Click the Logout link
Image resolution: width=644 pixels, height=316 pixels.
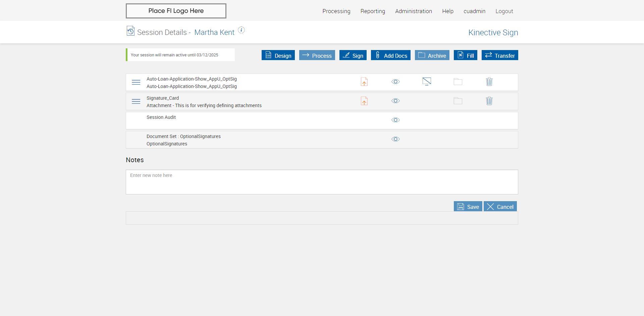504,11
